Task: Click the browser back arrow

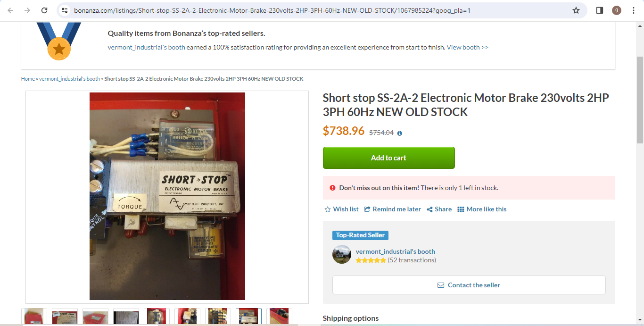Action: [10, 10]
